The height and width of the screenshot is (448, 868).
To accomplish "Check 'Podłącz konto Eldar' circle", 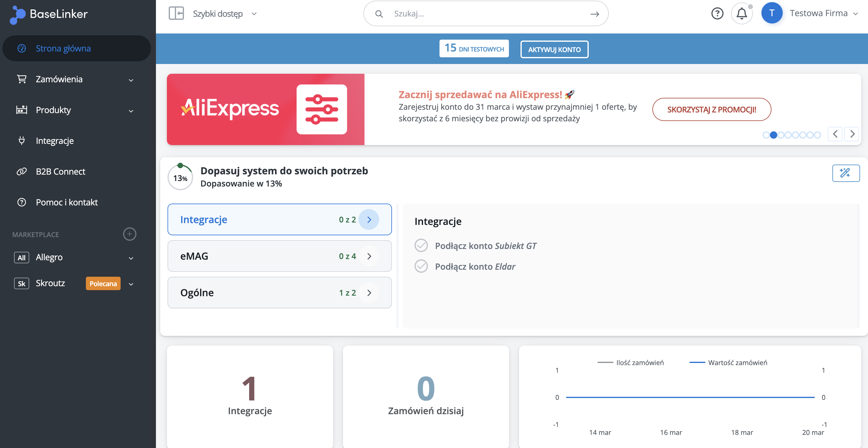I will [421, 266].
